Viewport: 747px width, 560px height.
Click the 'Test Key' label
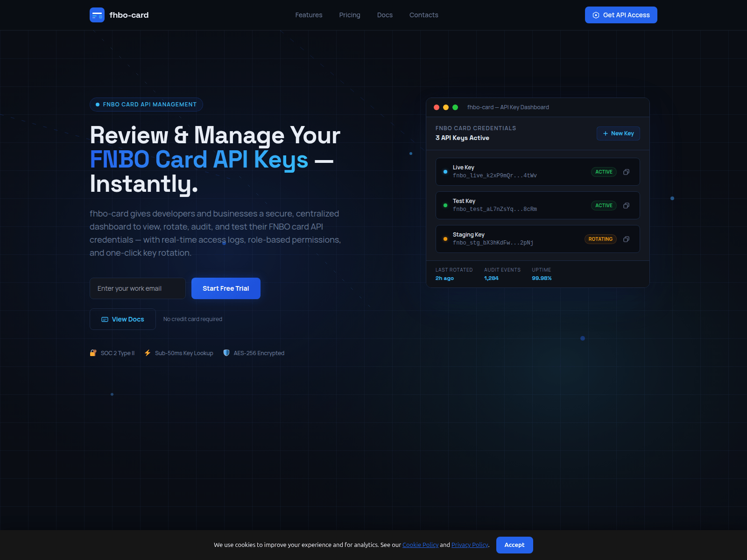tap(464, 201)
